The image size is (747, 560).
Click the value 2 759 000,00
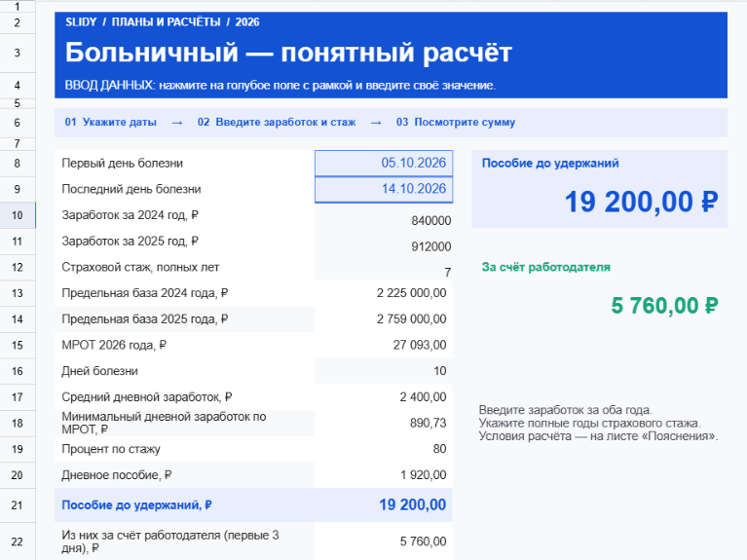pyautogui.click(x=411, y=318)
